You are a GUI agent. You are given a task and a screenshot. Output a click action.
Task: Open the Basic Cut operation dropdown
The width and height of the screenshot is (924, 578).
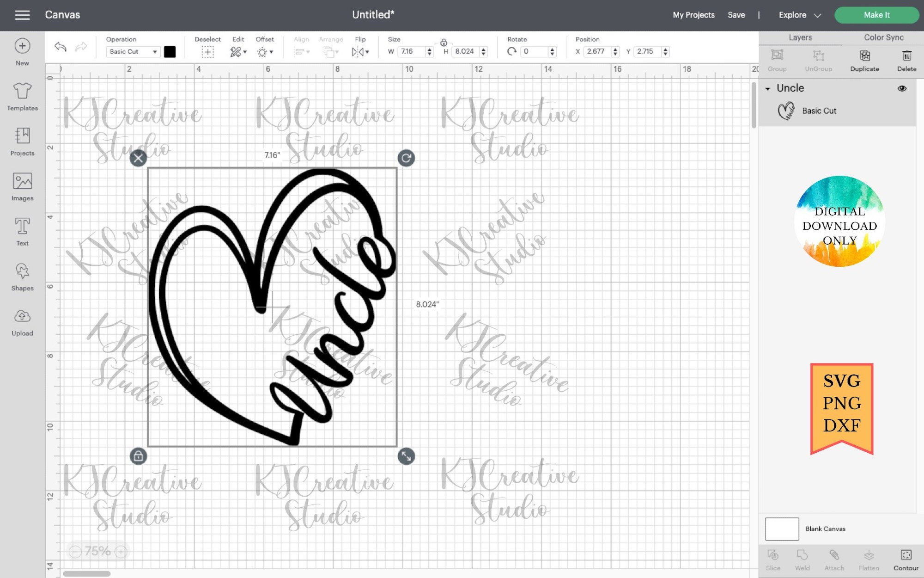click(133, 51)
